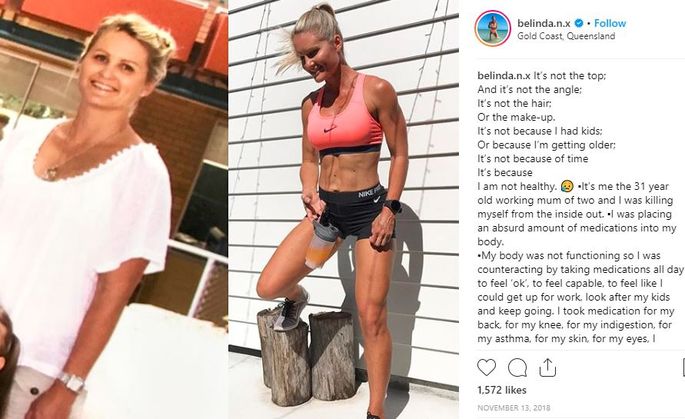Like the post with the heart icon

(486, 367)
